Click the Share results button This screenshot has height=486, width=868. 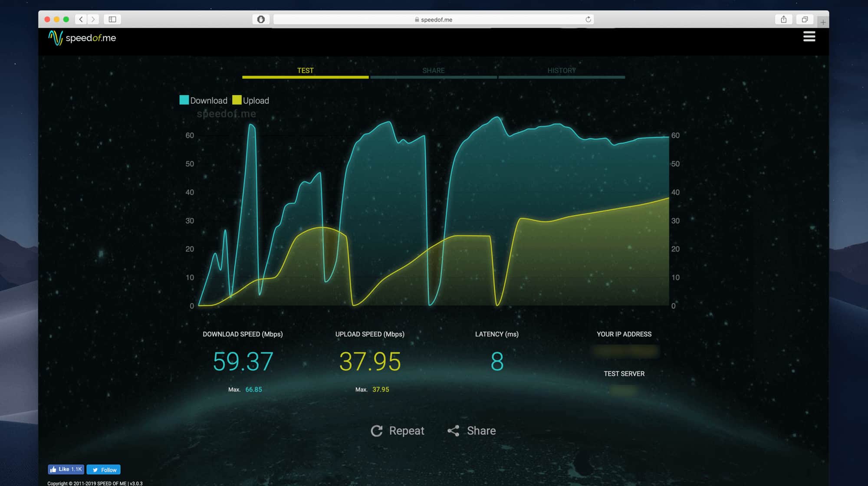472,430
